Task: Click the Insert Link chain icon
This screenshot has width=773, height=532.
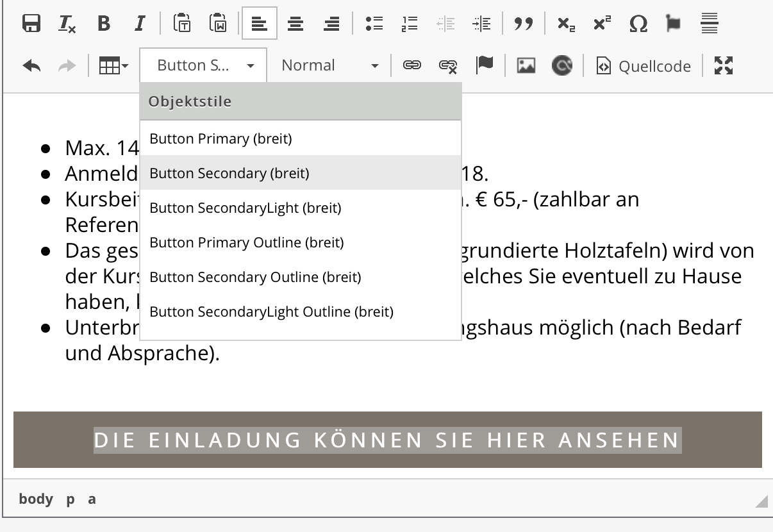Action: (x=411, y=65)
